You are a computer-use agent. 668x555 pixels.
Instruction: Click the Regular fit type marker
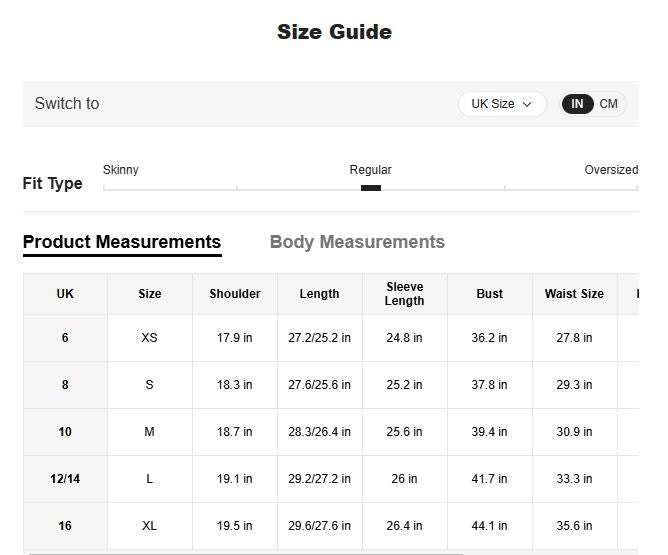coord(370,187)
